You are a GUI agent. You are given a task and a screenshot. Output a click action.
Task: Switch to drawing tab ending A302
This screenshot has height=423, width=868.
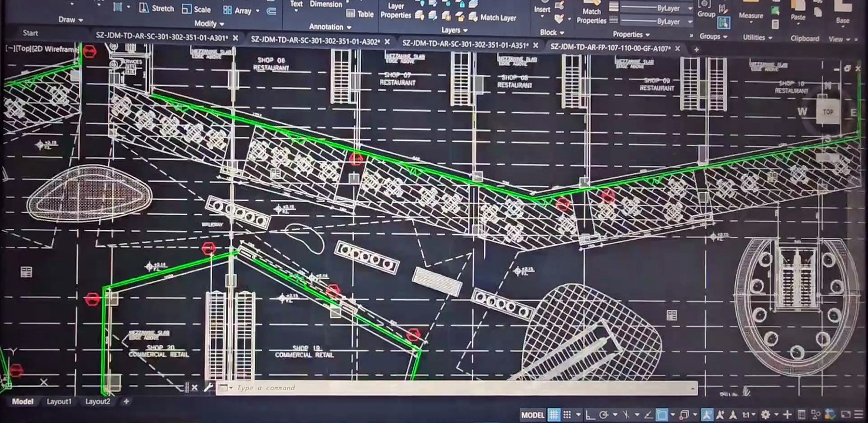tap(315, 41)
